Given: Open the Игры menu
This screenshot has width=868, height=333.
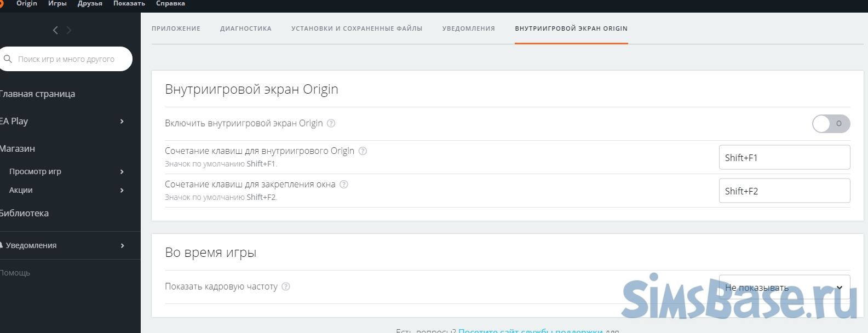Looking at the screenshot, I should [57, 4].
